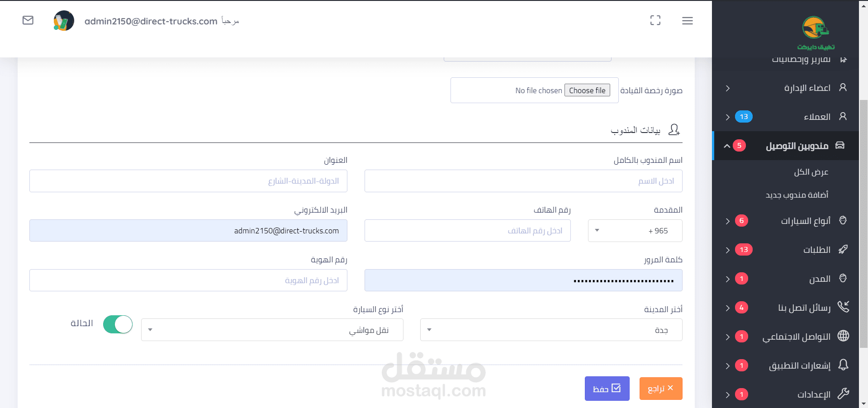Screen dimensions: 868x408
Task: Open أضافة مندوب جديد submenu item
Action: [797, 195]
